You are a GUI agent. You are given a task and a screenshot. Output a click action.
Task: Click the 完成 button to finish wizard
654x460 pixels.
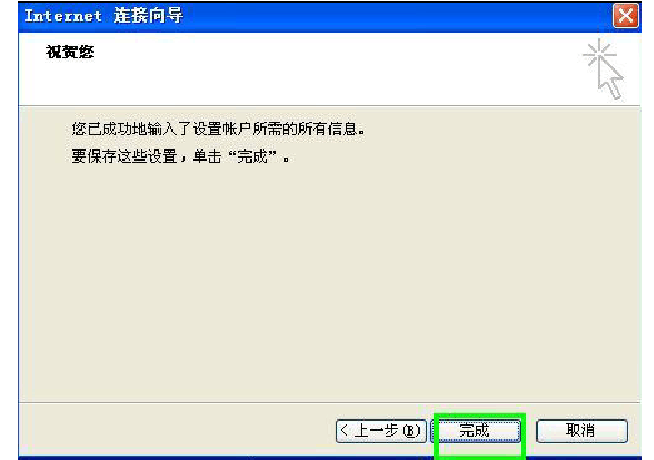click(476, 430)
